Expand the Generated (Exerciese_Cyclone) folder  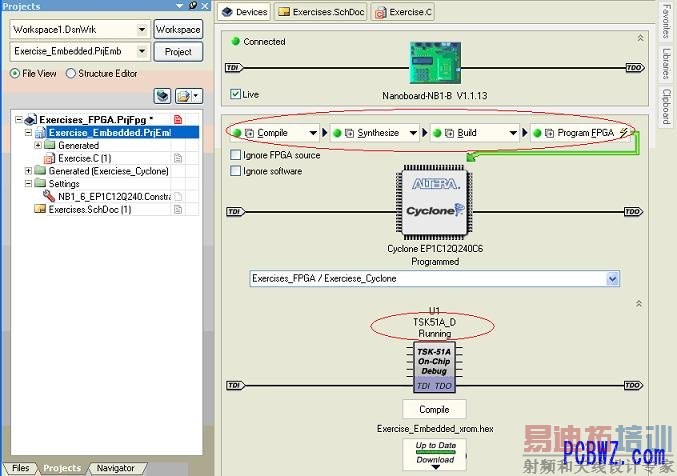[28, 171]
